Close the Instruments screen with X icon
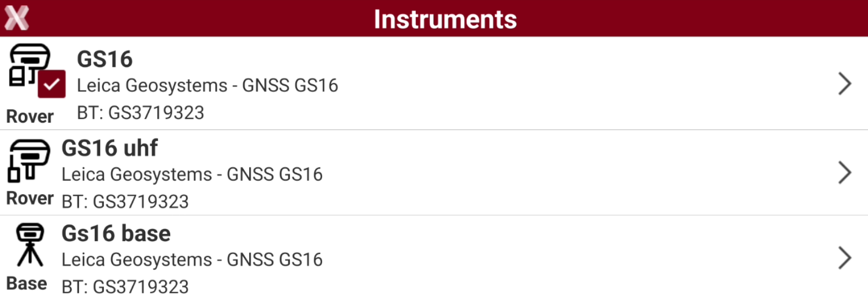This screenshot has height=297, width=868. [16, 18]
